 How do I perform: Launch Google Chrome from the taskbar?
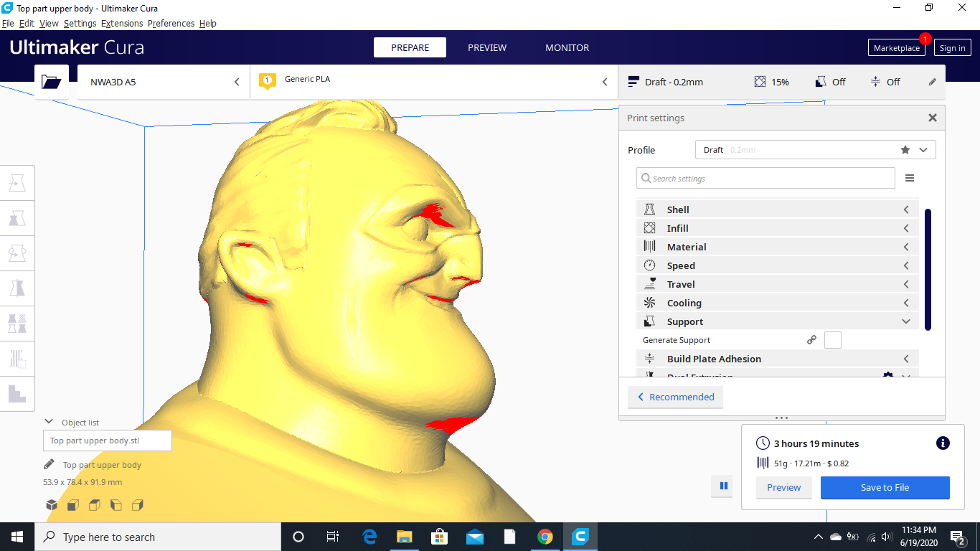pos(545,536)
